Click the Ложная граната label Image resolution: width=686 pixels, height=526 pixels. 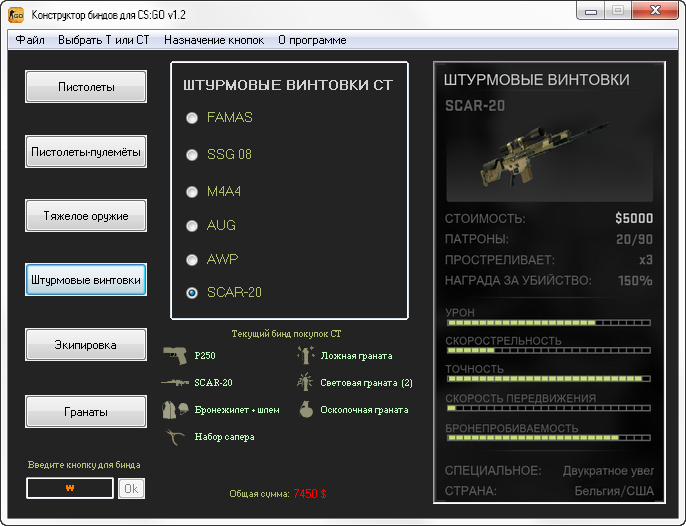pos(357,356)
